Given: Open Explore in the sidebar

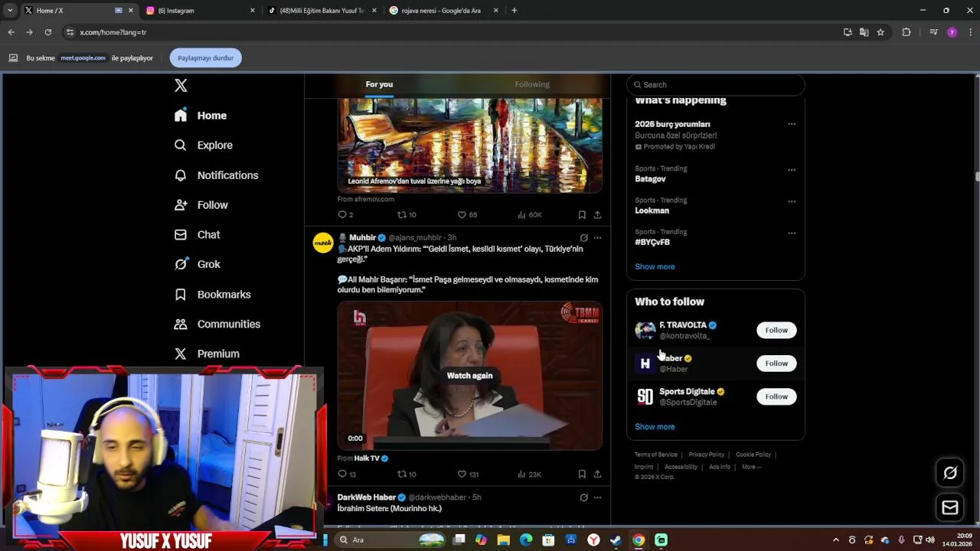Looking at the screenshot, I should tap(204, 145).
